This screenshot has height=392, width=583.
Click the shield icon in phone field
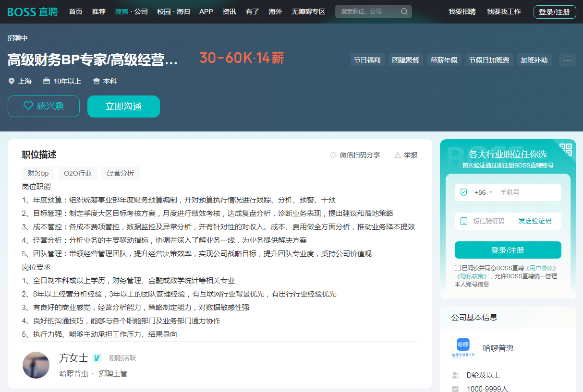pyautogui.click(x=463, y=192)
